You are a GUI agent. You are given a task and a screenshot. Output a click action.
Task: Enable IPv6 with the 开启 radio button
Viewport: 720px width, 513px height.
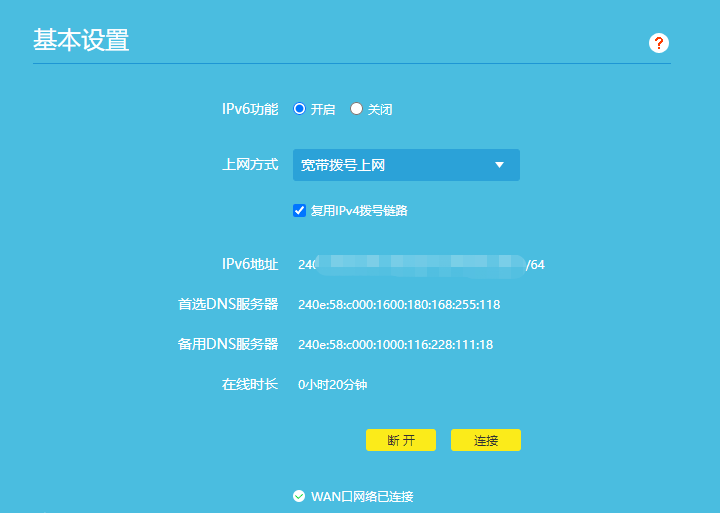coord(299,109)
